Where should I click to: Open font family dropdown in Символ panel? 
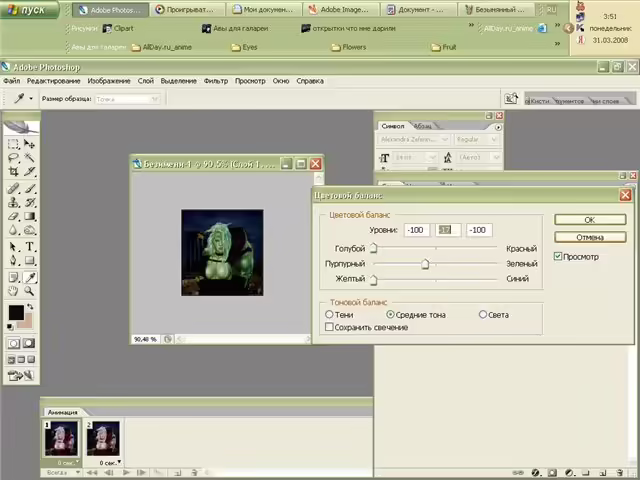click(x=413, y=140)
